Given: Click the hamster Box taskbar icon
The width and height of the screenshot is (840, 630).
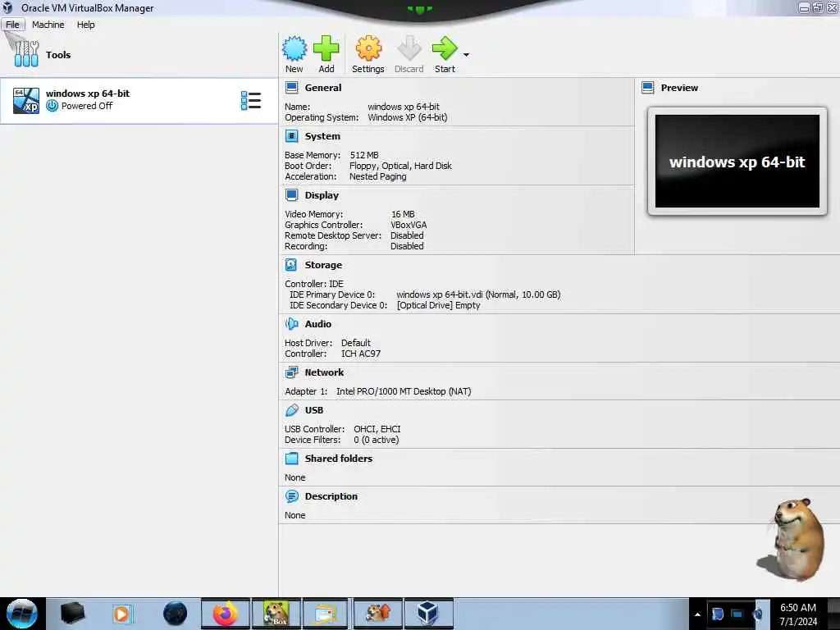Looking at the screenshot, I should pos(276,614).
